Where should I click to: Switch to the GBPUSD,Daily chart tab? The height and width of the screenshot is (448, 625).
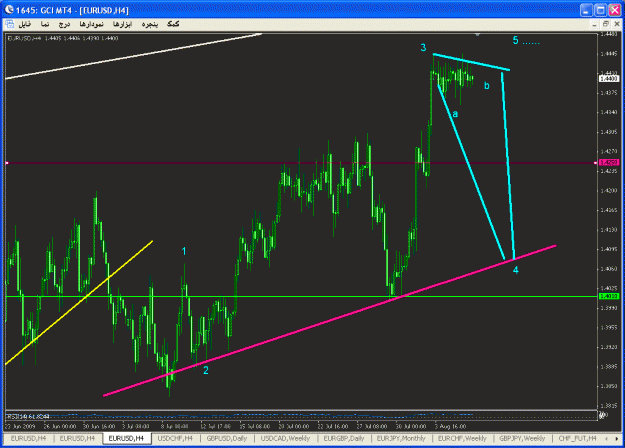coord(227,438)
